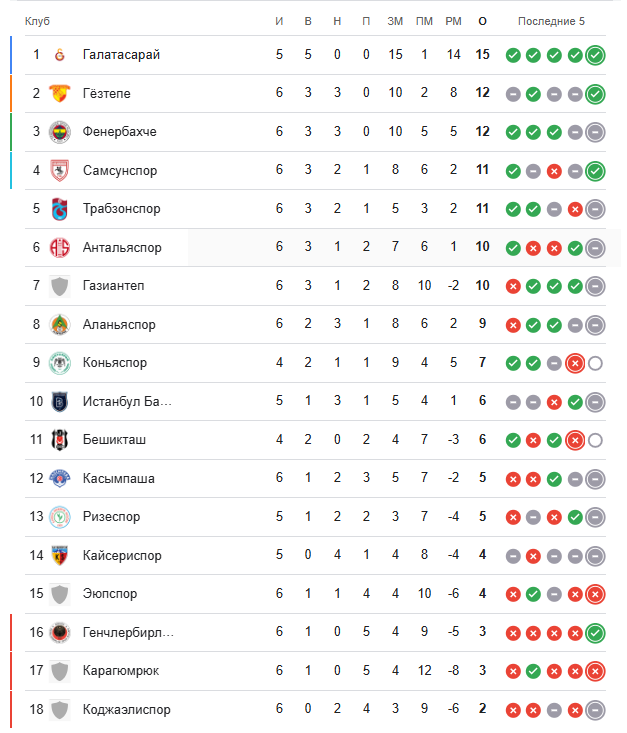Click Генчлербирлиги's most recent win indicator
The image size is (627, 733).
pos(595,633)
